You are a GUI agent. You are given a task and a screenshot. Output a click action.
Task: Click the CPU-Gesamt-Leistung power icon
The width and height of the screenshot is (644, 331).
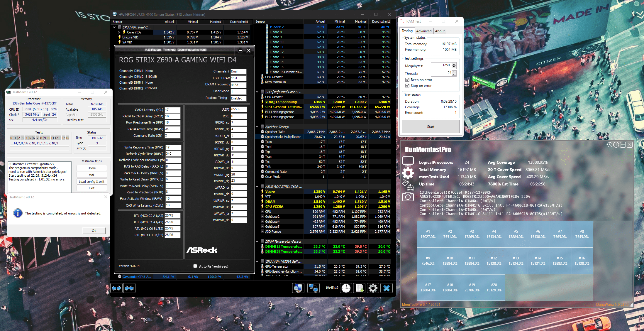pyautogui.click(x=262, y=107)
